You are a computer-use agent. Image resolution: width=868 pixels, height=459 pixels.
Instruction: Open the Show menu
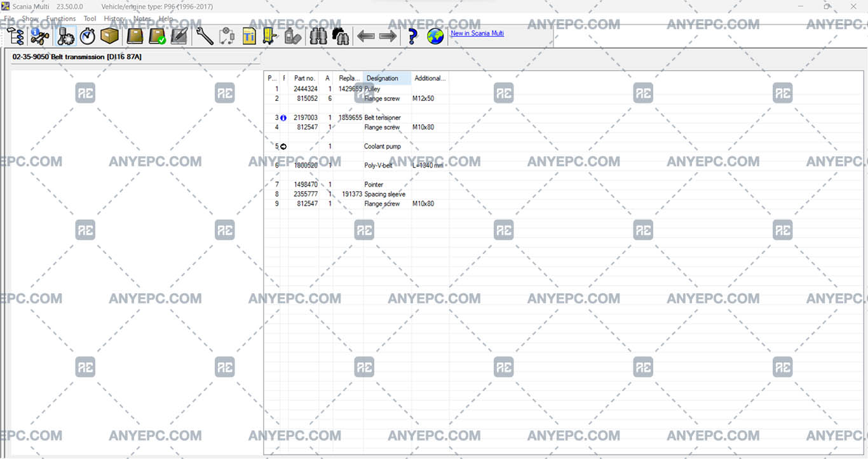(30, 18)
